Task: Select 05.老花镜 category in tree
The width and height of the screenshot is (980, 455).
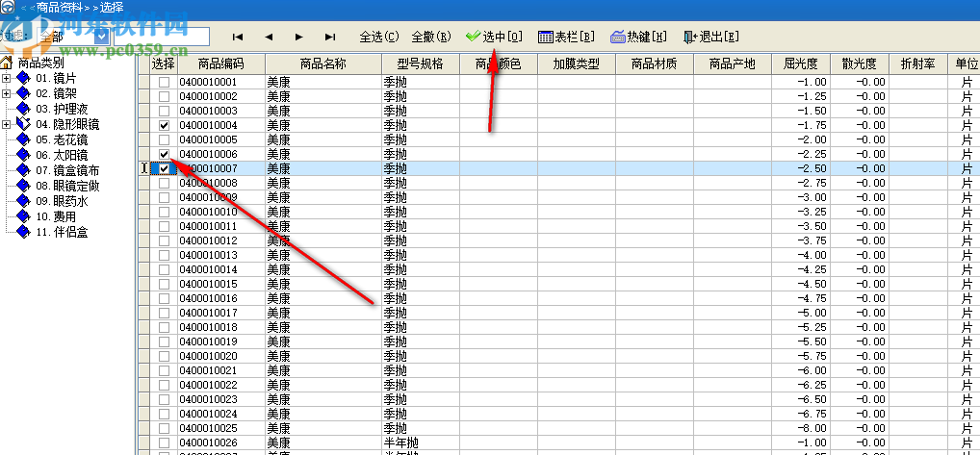Action: coord(62,139)
